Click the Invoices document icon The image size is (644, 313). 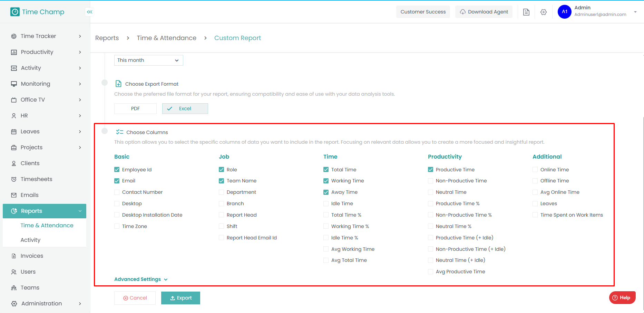[x=14, y=256]
